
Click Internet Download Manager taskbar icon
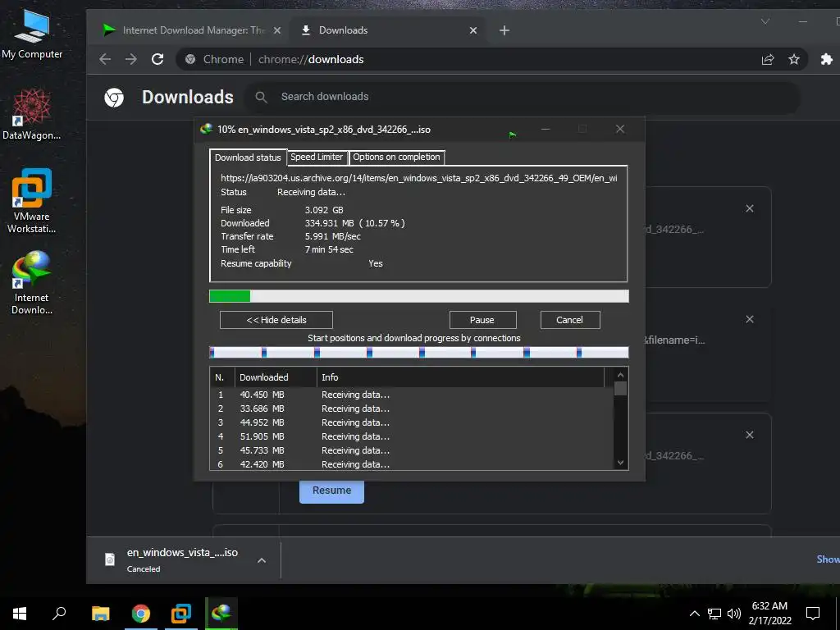(221, 614)
